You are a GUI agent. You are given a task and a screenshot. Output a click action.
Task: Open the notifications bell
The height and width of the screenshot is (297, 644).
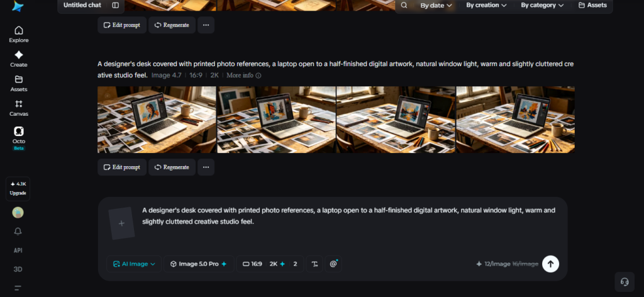click(x=18, y=232)
